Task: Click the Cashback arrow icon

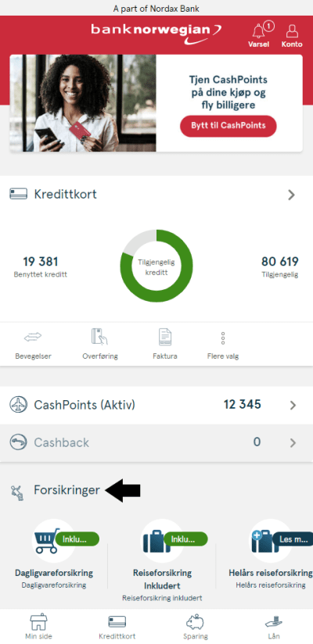Action: pyautogui.click(x=19, y=442)
